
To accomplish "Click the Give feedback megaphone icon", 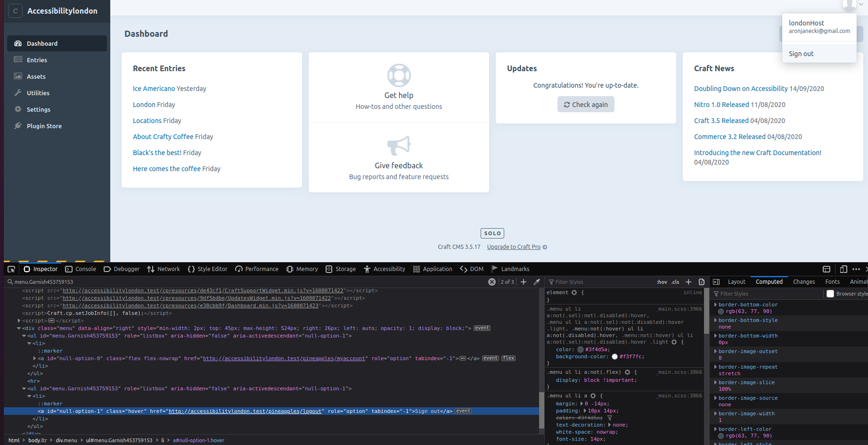I will coord(399,146).
